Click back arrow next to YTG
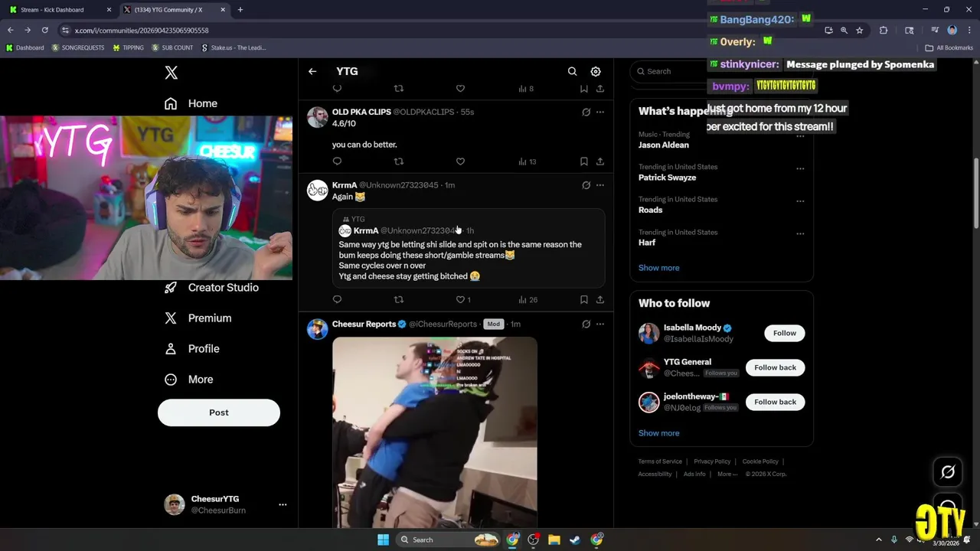Image resolution: width=980 pixels, height=551 pixels. click(312, 71)
